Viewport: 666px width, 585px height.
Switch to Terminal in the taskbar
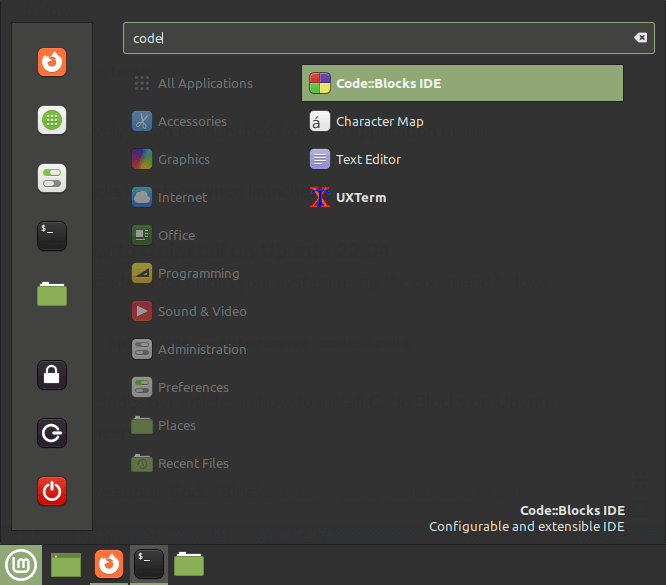[x=149, y=565]
